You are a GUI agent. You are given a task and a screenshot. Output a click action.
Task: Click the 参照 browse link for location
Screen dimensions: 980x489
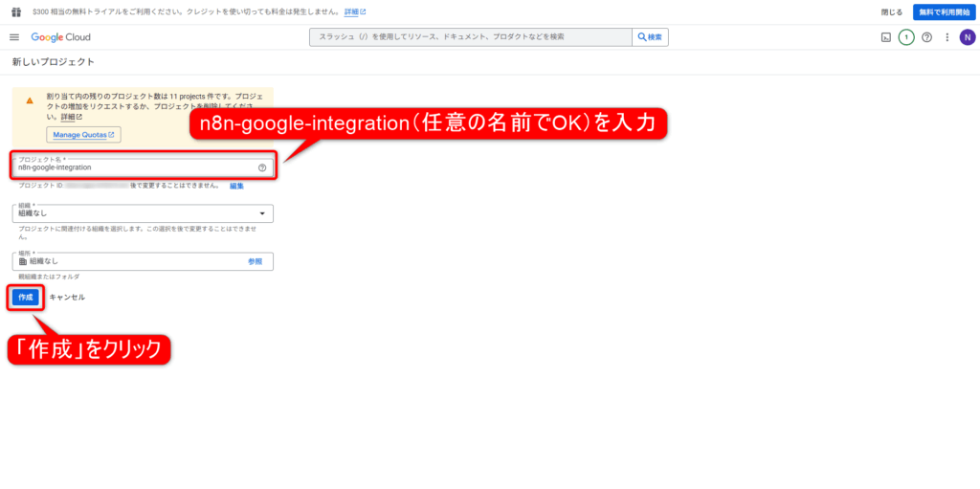coord(255,261)
